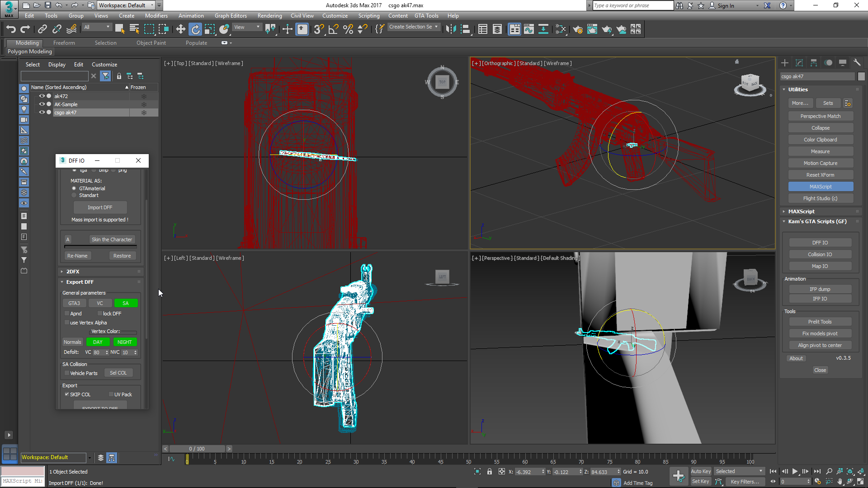
Task: Click the Select by Name toolbar icon
Action: (134, 29)
